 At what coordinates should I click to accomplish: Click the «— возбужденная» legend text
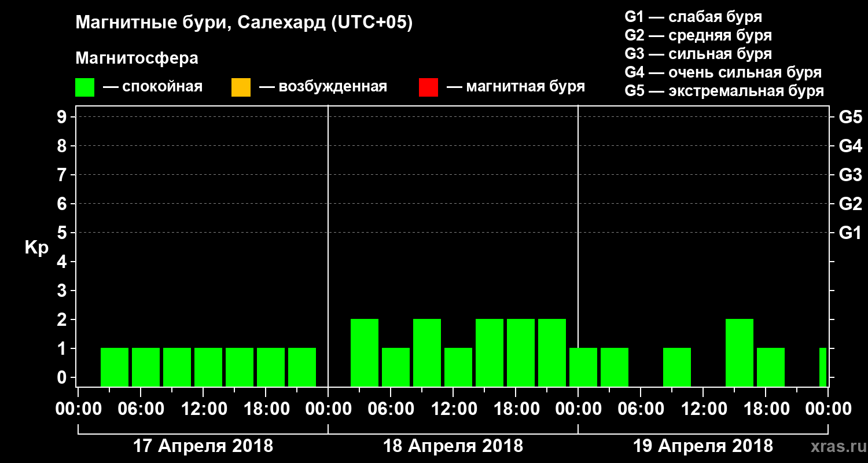pos(323,87)
